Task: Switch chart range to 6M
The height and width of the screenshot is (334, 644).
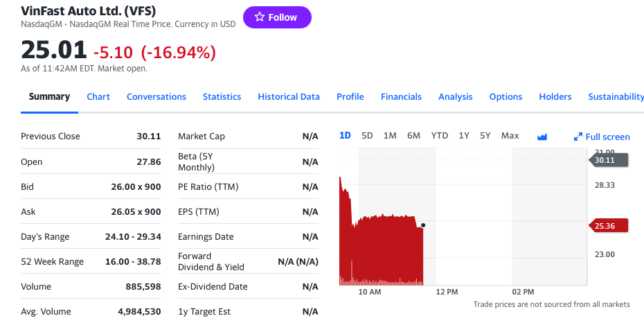Action: coord(413,136)
